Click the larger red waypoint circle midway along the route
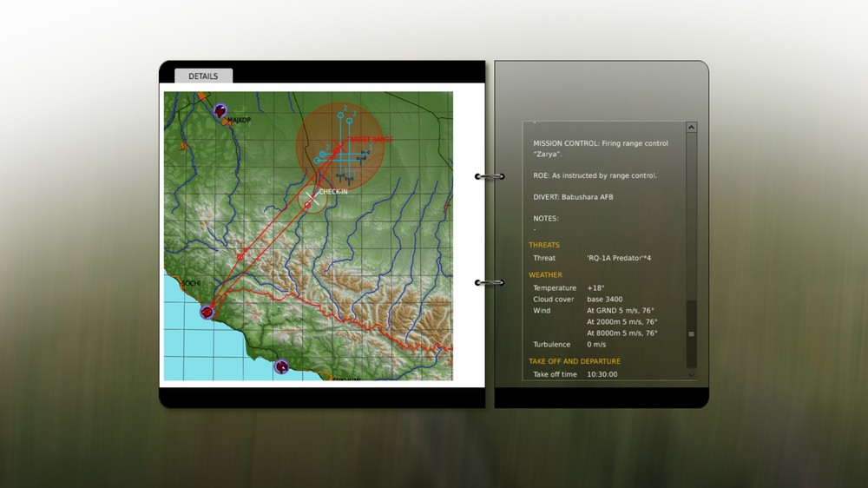The width and height of the screenshot is (868, 488). 240,257
